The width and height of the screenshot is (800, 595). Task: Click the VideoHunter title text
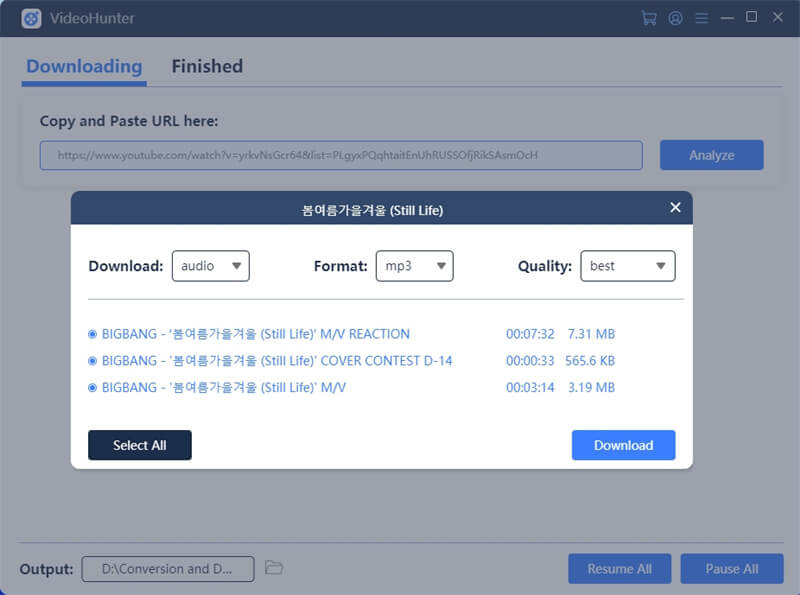(92, 18)
